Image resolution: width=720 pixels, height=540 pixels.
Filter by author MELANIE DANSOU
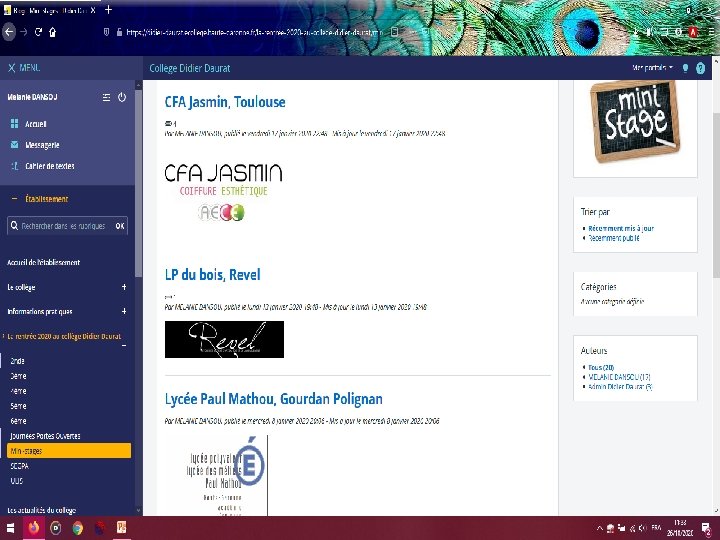click(619, 377)
